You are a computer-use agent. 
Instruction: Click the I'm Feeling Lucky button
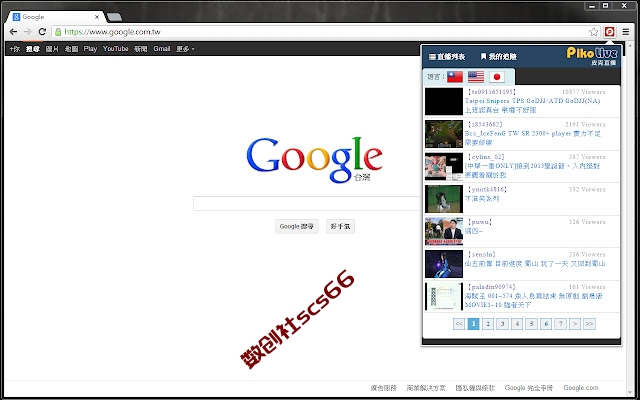pyautogui.click(x=340, y=226)
